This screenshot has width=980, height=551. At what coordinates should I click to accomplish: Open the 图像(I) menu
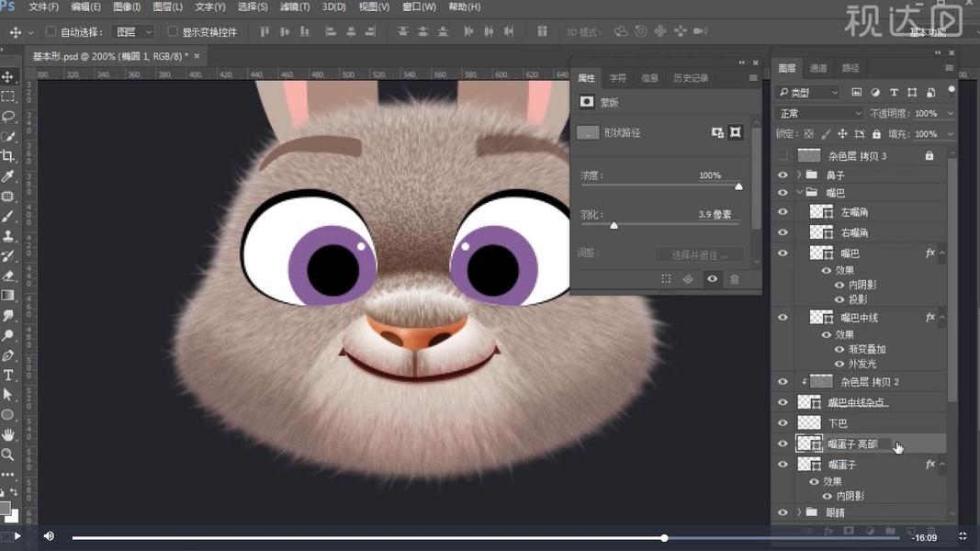pyautogui.click(x=126, y=6)
